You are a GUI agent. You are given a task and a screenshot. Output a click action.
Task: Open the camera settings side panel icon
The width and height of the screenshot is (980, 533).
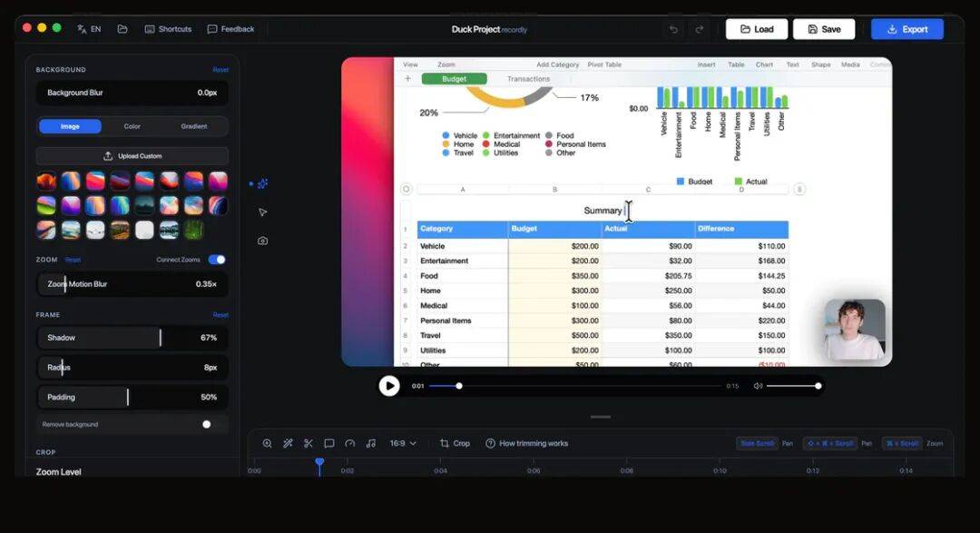pyautogui.click(x=262, y=241)
